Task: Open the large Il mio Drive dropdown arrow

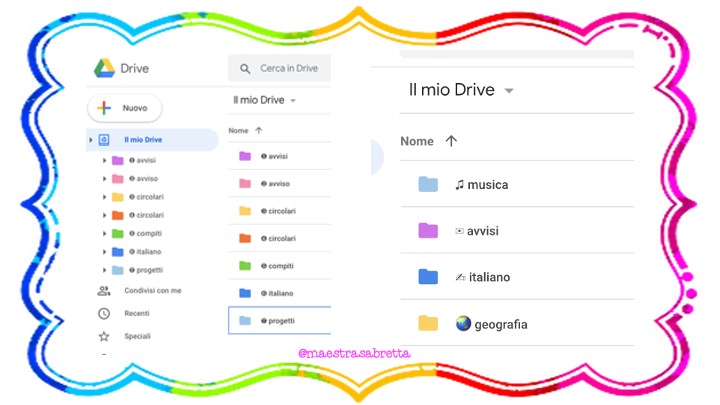Action: pyautogui.click(x=509, y=91)
